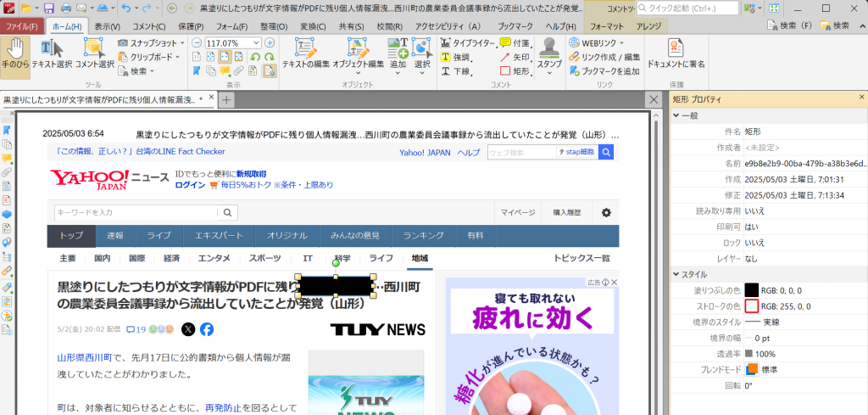Click the 塗りつぶしの色 black fill swatch
The height and width of the screenshot is (415, 868).
(x=751, y=290)
